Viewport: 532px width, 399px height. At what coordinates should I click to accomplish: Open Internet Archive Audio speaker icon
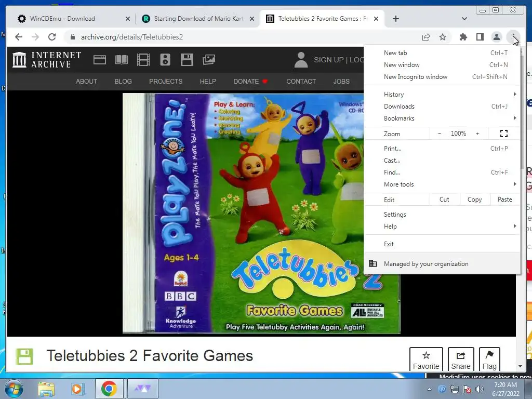tap(165, 60)
